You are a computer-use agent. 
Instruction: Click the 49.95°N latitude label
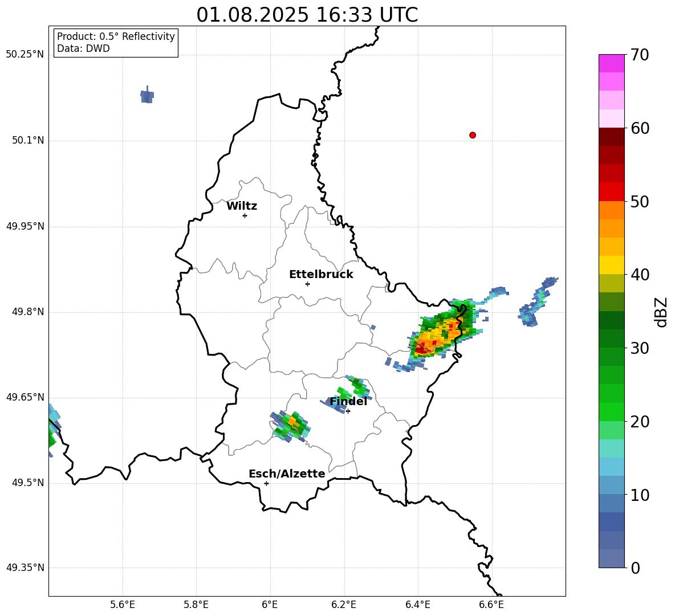[x=25, y=226]
